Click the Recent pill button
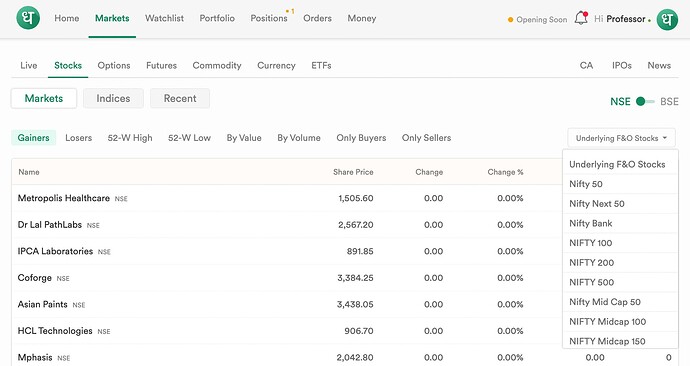The width and height of the screenshot is (690, 366). pos(180,99)
